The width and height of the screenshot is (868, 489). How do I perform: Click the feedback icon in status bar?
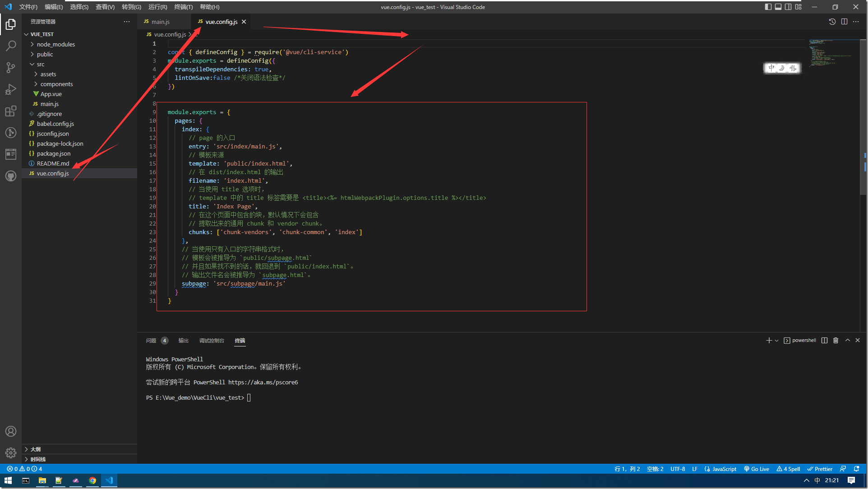(x=843, y=469)
